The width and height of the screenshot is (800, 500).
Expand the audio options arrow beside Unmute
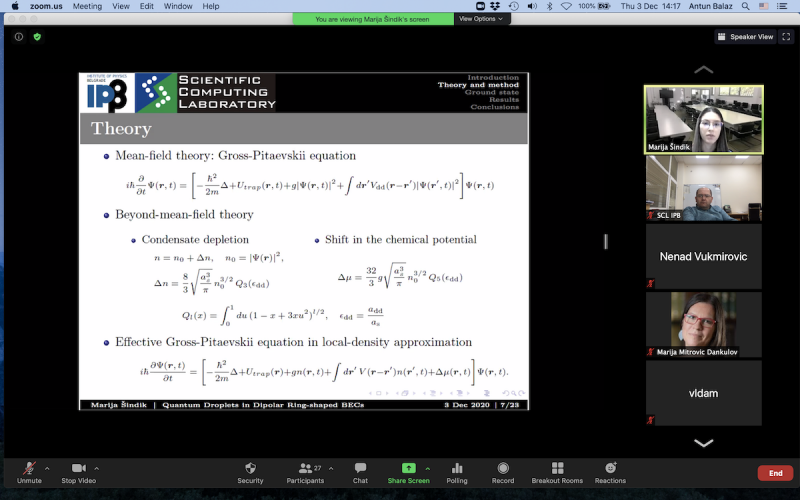tap(47, 467)
